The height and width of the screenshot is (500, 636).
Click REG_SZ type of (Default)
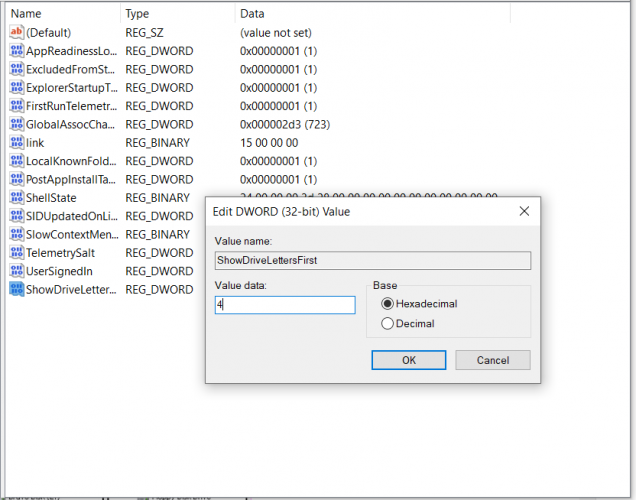coord(144,33)
